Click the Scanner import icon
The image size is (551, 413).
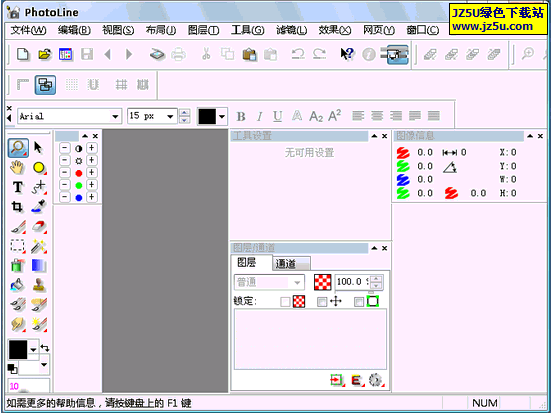point(157,54)
